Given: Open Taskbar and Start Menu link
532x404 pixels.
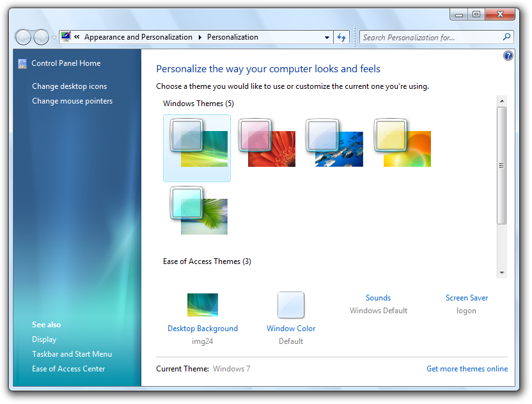Looking at the screenshot, I should click(x=72, y=354).
